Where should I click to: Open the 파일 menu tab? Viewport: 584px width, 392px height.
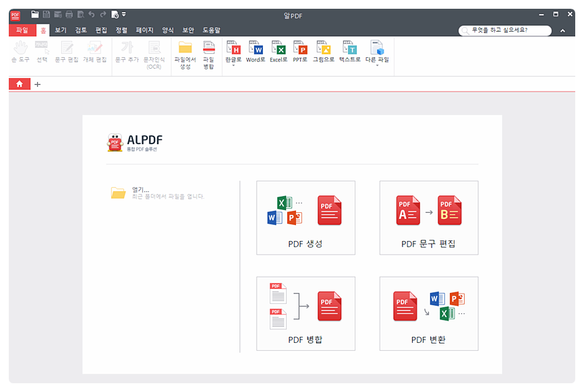pos(22,30)
